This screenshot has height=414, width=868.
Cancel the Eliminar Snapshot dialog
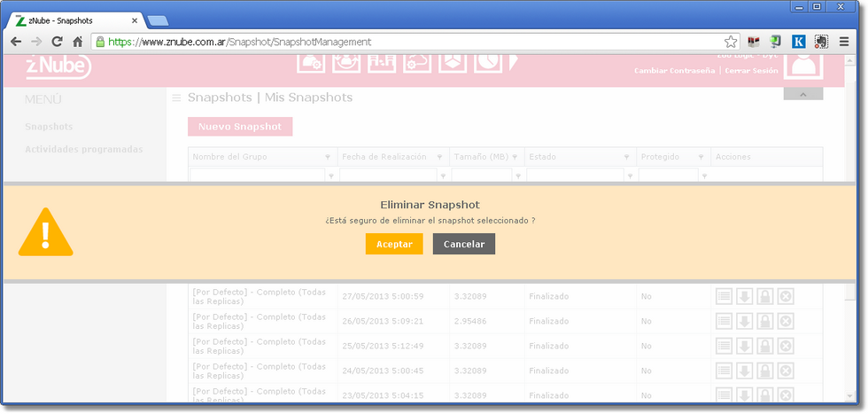463,244
